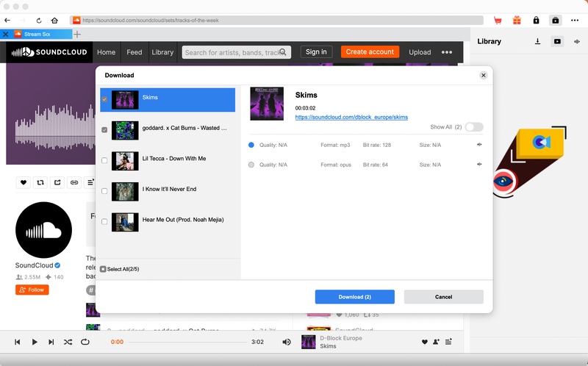Select goddard. x Cat Burns thumbnail
588x366 pixels.
pos(125,130)
